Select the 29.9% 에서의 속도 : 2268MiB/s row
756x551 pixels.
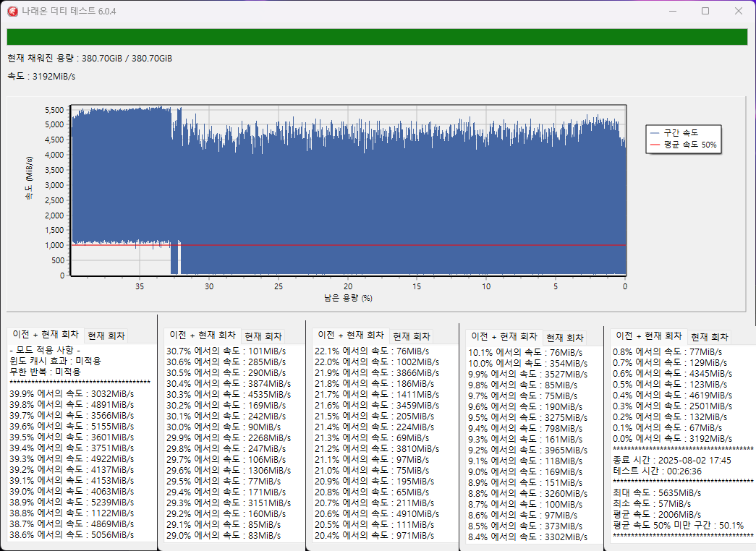(x=229, y=437)
